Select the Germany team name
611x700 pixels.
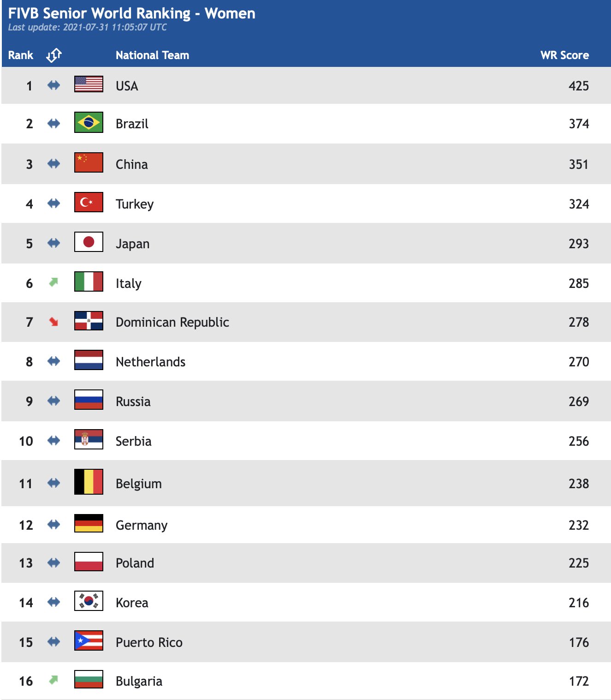(142, 526)
